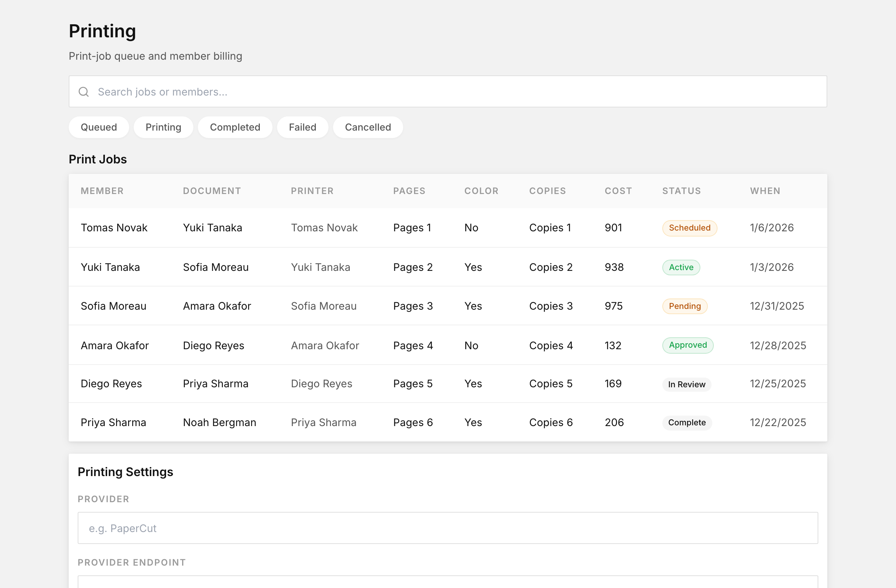Click the Complete status badge
This screenshot has width=896, height=588.
coord(687,423)
